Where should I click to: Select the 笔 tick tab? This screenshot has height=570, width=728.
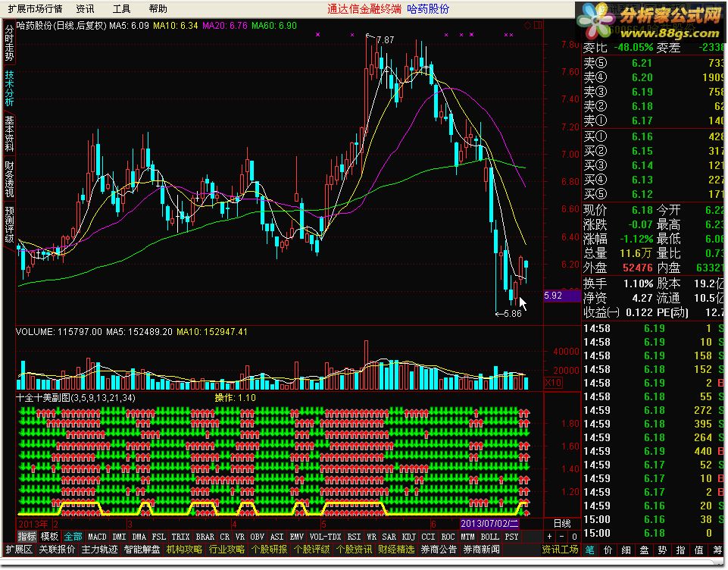pyautogui.click(x=589, y=550)
